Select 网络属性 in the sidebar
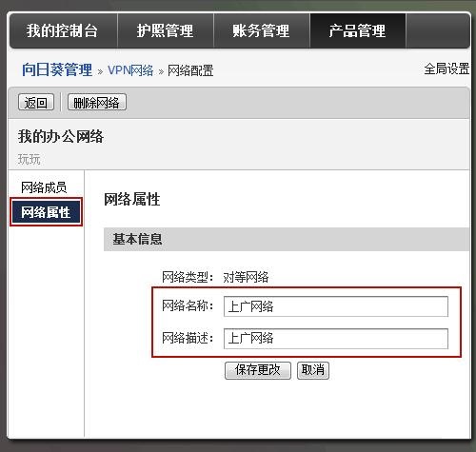This screenshot has height=452, width=476. pos(46,212)
